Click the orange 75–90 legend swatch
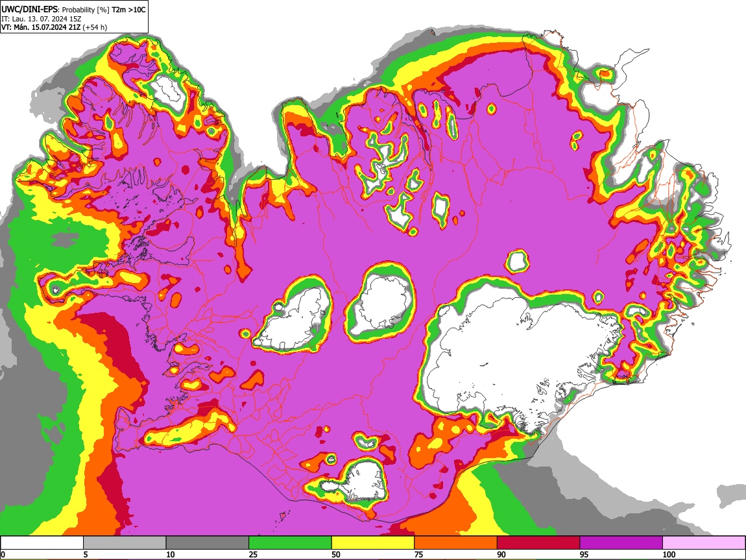746x560 pixels. coord(456,542)
